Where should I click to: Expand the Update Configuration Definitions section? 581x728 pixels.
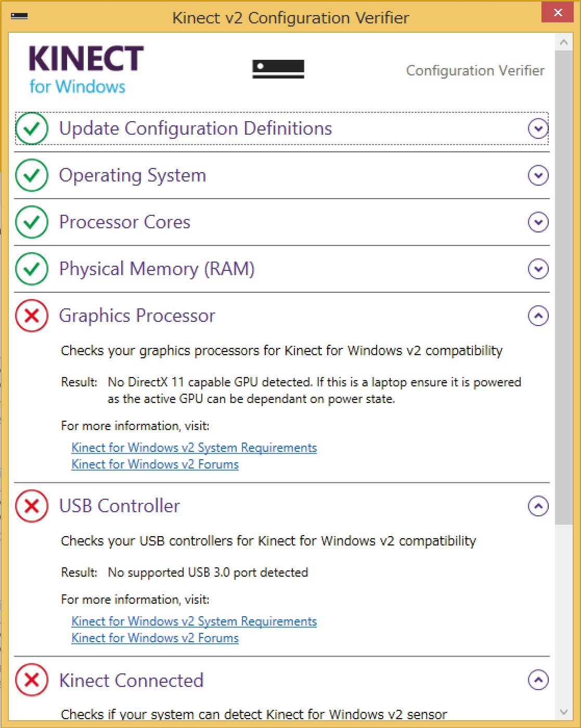(538, 128)
